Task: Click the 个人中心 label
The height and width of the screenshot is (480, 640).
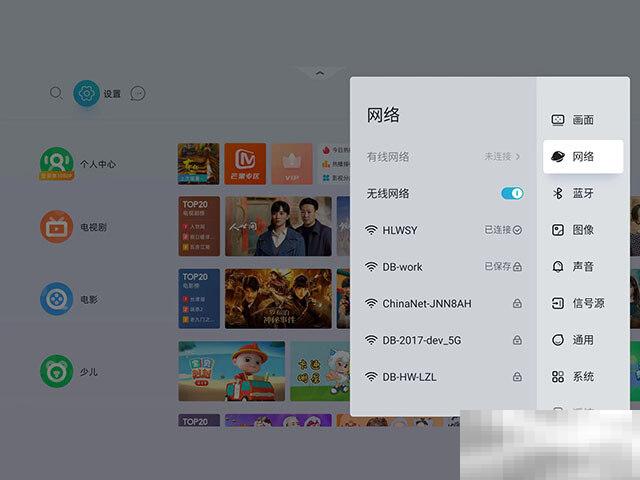Action: click(98, 164)
